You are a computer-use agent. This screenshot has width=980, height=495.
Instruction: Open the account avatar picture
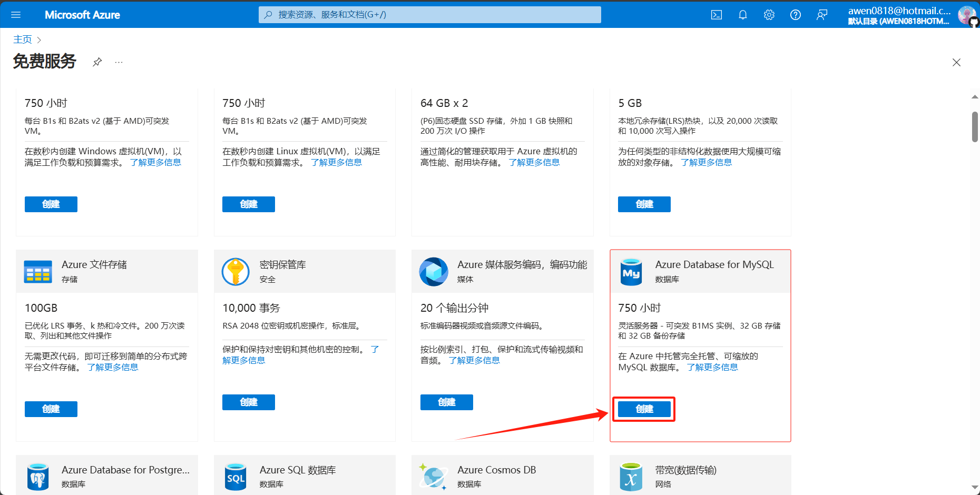(967, 15)
